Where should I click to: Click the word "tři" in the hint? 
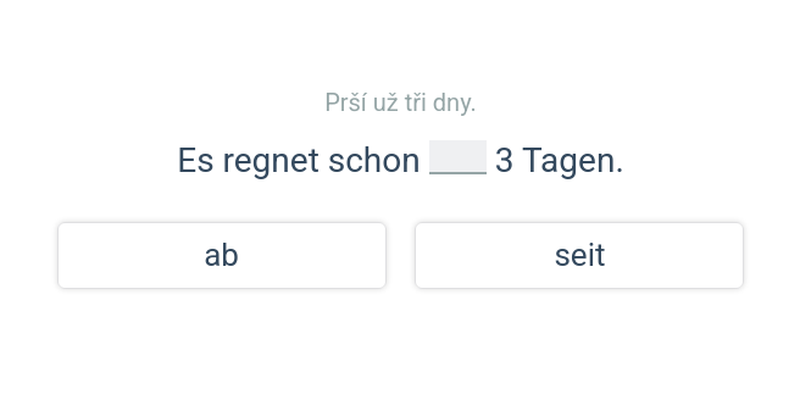pyautogui.click(x=416, y=103)
